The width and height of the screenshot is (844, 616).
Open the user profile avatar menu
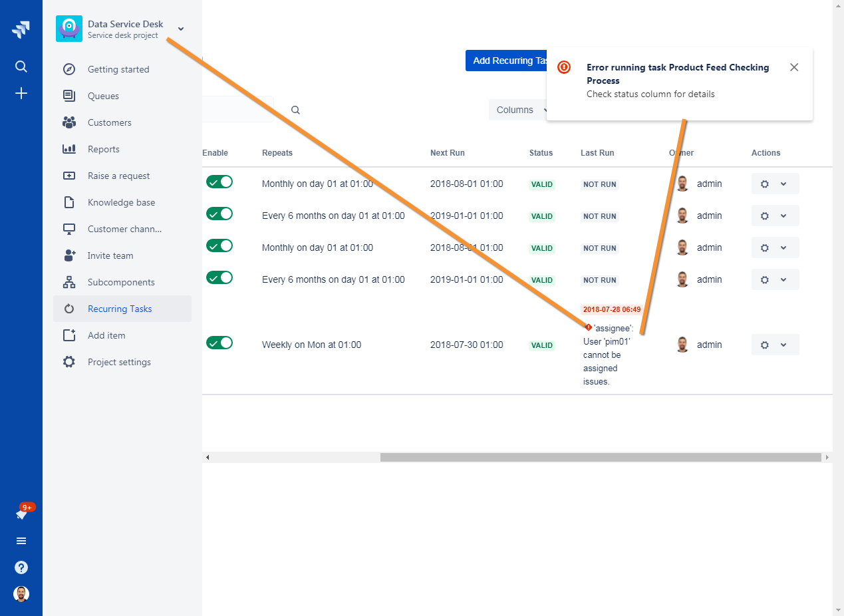(x=21, y=594)
